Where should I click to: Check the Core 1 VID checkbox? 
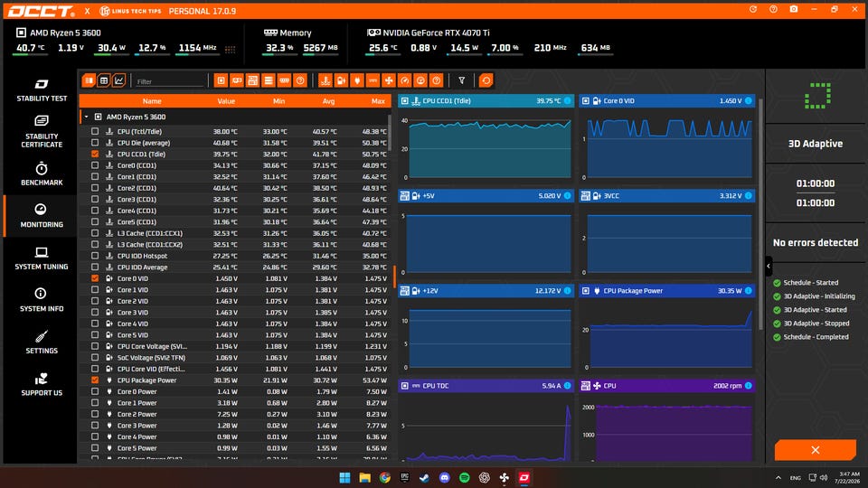(95, 290)
